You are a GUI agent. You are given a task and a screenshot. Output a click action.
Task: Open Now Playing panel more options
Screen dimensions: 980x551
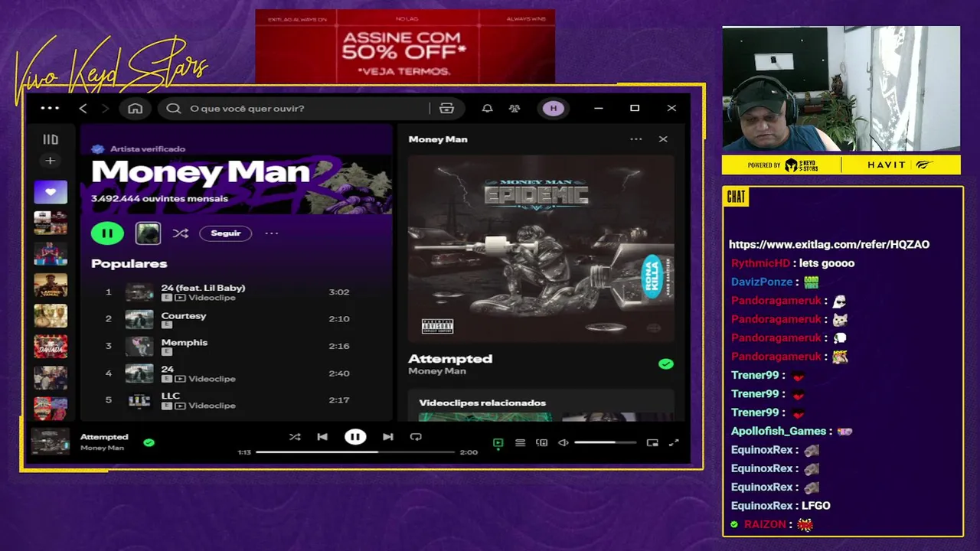(636, 139)
